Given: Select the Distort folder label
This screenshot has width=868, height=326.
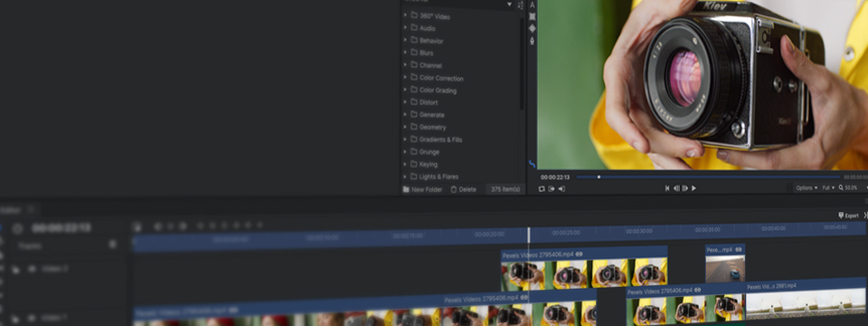Looking at the screenshot, I should point(429,102).
